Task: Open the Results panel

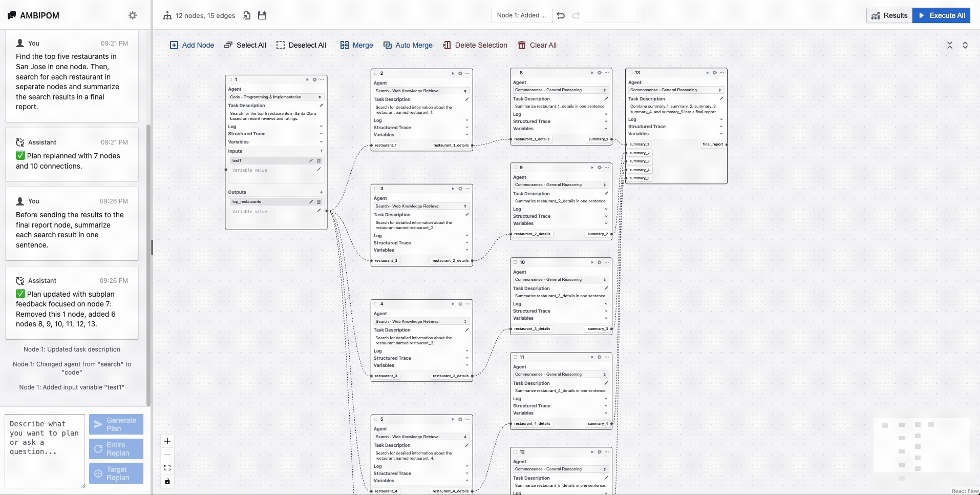Action: pyautogui.click(x=889, y=15)
